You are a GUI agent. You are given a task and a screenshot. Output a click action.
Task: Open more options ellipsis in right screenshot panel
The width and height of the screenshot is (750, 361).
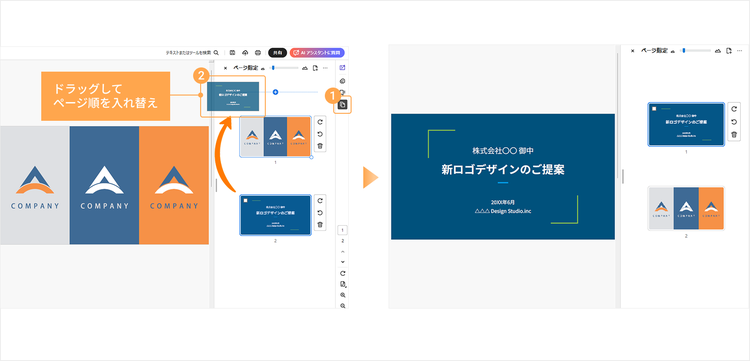739,51
